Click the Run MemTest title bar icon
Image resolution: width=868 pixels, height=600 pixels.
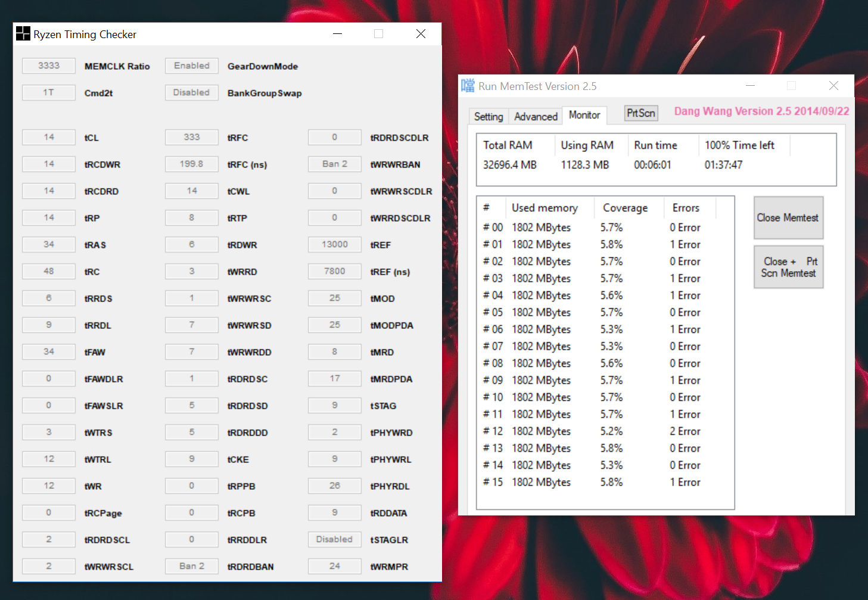tap(468, 86)
